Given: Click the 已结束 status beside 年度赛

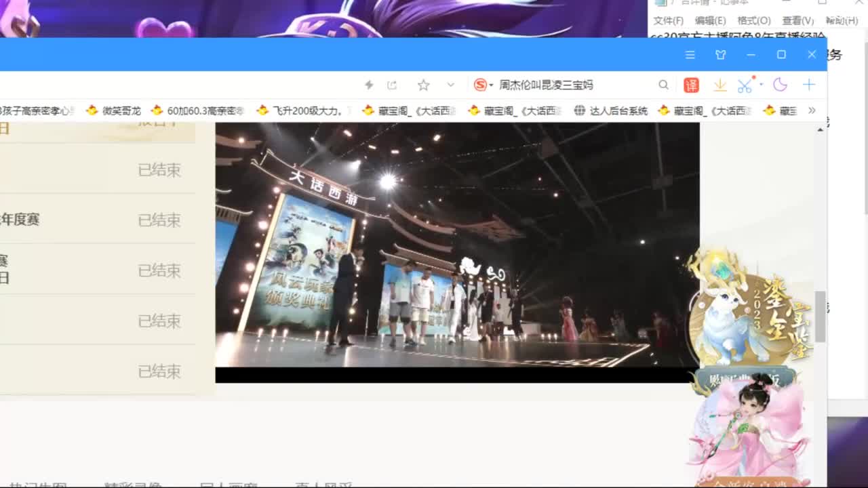Looking at the screenshot, I should click(x=159, y=220).
